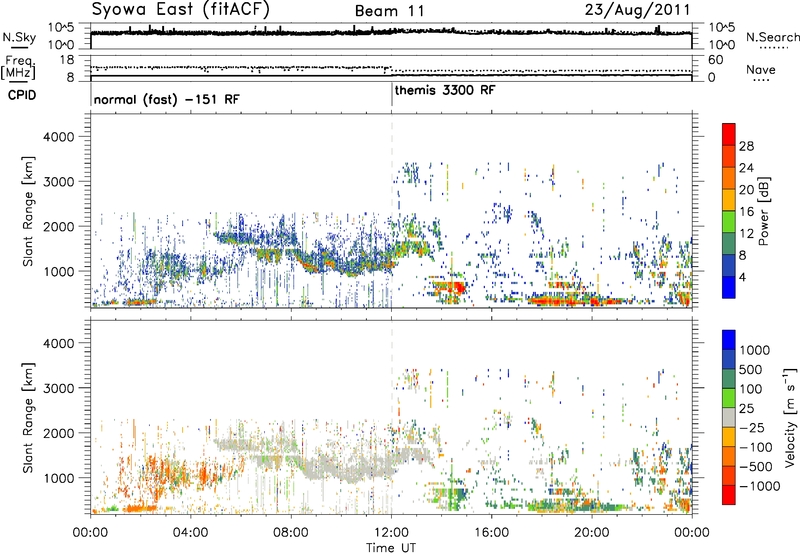The width and height of the screenshot is (800, 554).
Task: Click the "16" label on the Power colorbar
Action: pyautogui.click(x=746, y=212)
